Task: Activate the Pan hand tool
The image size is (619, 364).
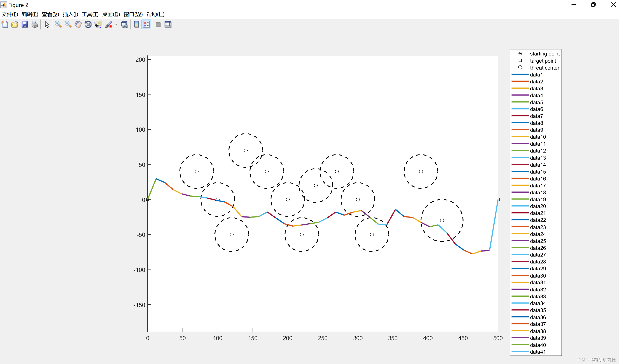Action: (78, 24)
